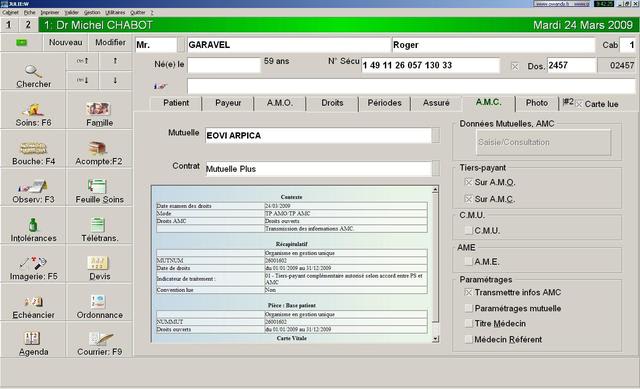Screen dimensions: 640x389
Task: Open Observ F3 observations notes
Action: 33,188
